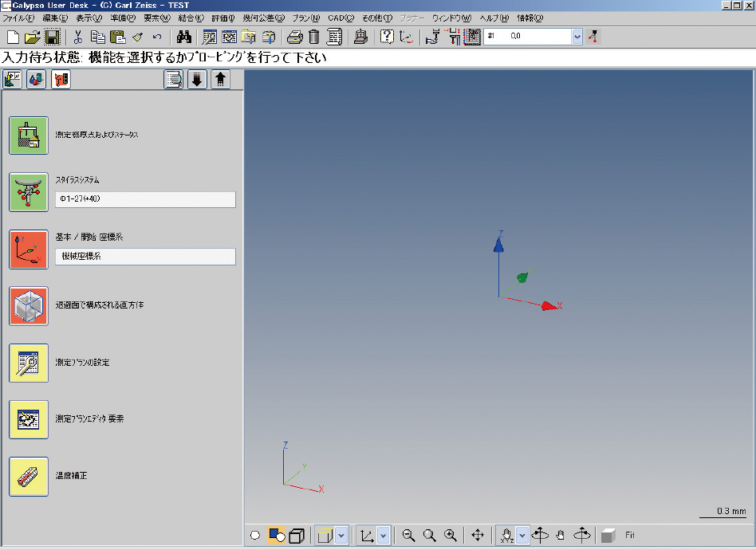Open the XYZ hand mode dropdown arrow
This screenshot has width=756, height=550.
(522, 535)
